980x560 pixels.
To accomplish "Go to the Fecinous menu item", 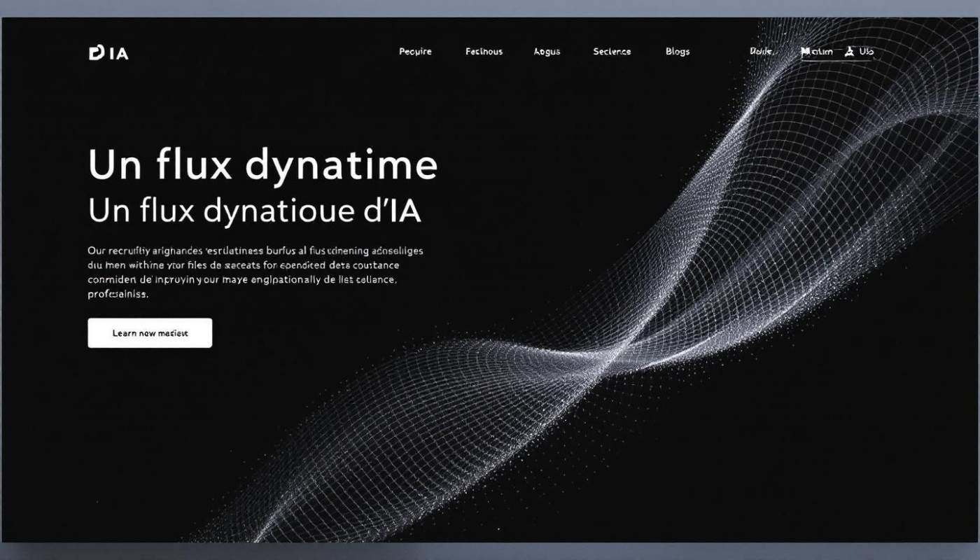I will (x=484, y=52).
